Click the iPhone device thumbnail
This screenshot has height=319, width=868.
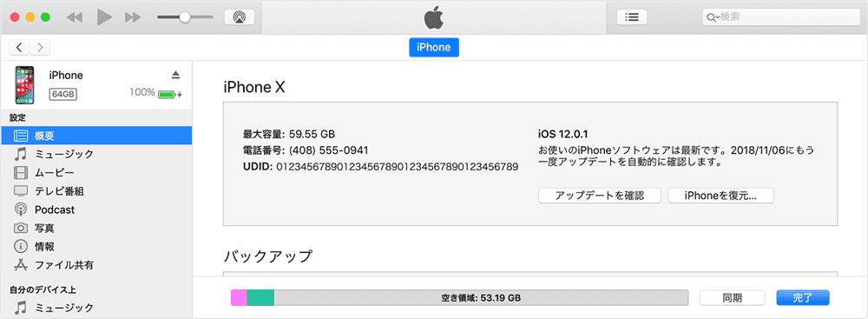click(x=24, y=85)
